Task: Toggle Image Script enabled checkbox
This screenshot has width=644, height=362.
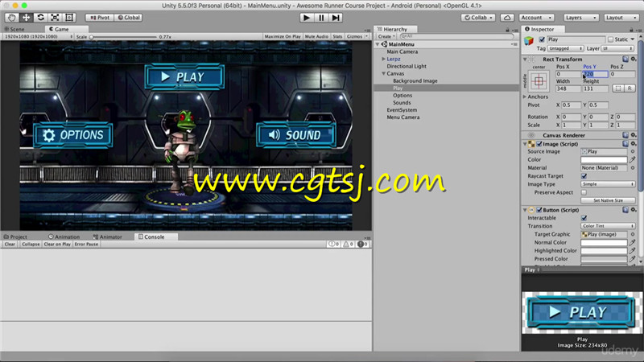Action: click(539, 144)
